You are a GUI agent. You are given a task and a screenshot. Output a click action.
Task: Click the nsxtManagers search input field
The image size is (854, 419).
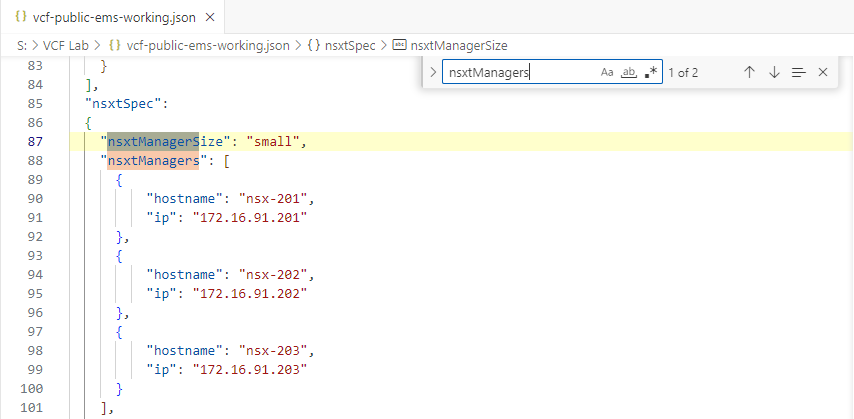click(x=520, y=73)
